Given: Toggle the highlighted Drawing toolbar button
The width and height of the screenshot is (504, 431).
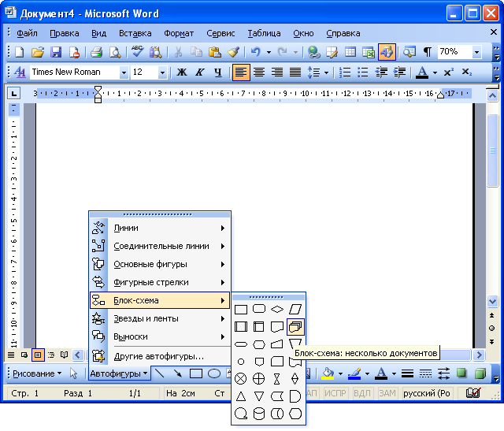Looking at the screenshot, I should point(387,52).
